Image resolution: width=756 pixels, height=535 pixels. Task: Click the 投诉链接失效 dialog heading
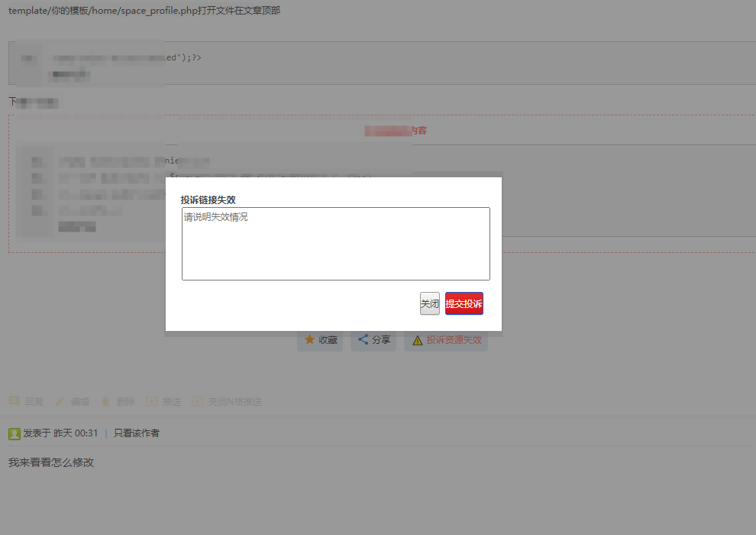click(x=208, y=199)
